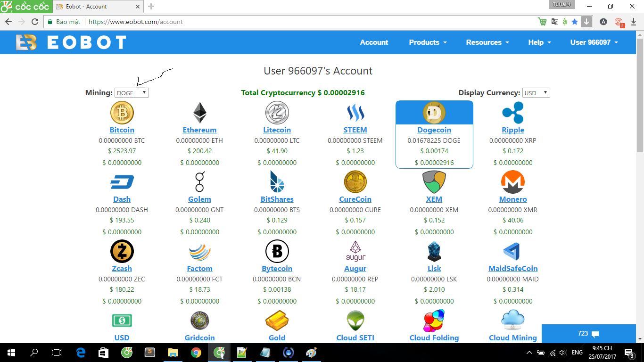Open the Resources menu

point(487,42)
